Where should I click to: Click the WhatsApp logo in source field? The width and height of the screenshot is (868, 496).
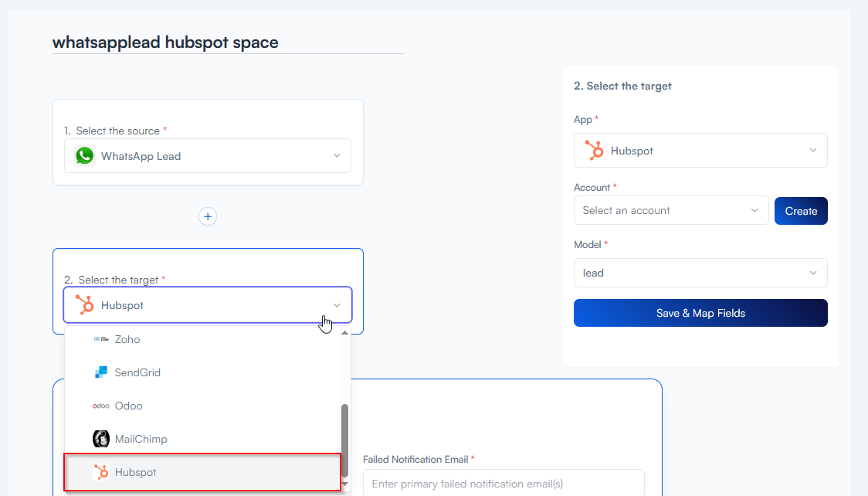(x=84, y=156)
